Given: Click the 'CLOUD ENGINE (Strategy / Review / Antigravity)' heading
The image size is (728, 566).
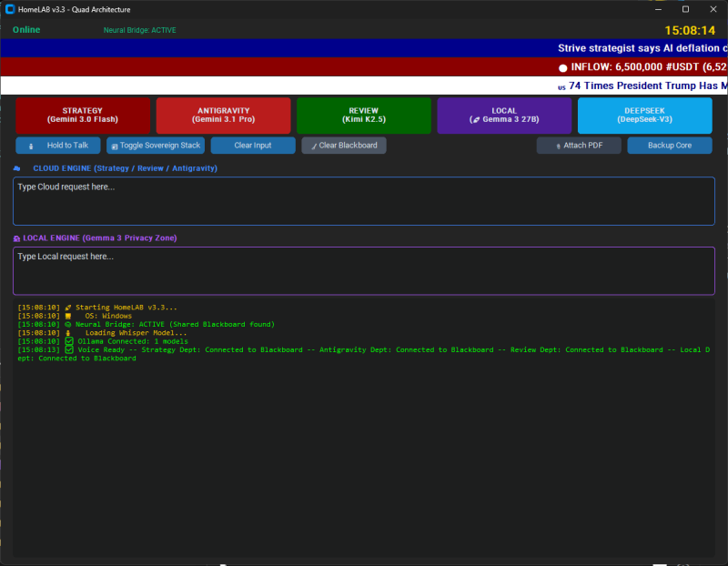Looking at the screenshot, I should [125, 168].
